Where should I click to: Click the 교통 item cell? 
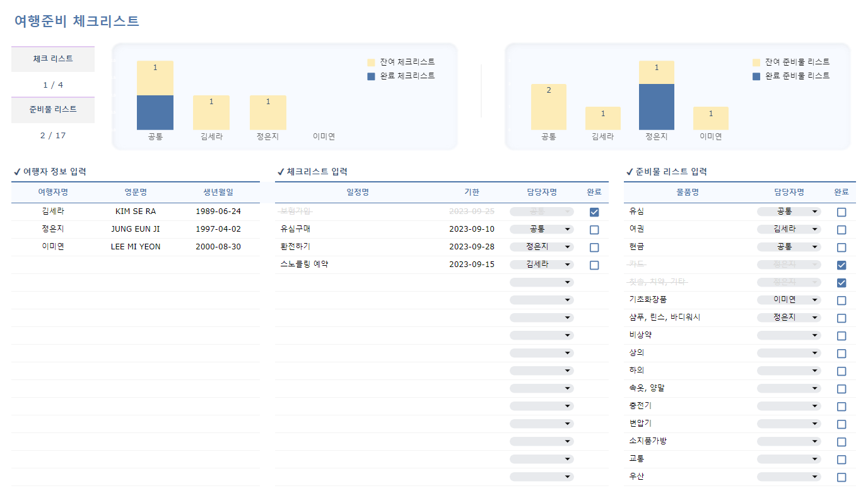coord(687,459)
